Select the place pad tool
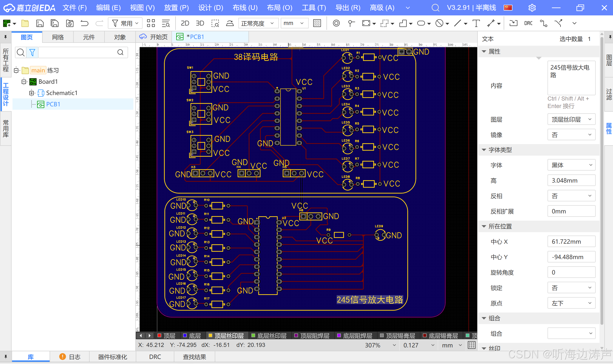Viewport: 613px width, 364px height. tap(351, 23)
